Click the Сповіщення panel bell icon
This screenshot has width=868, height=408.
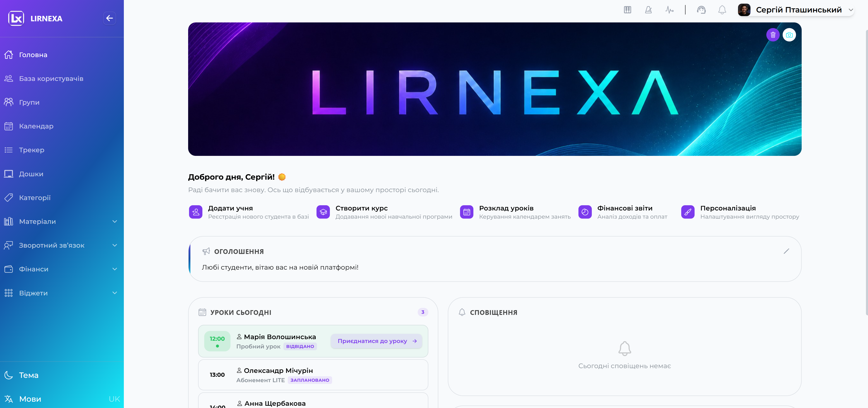[x=462, y=312]
